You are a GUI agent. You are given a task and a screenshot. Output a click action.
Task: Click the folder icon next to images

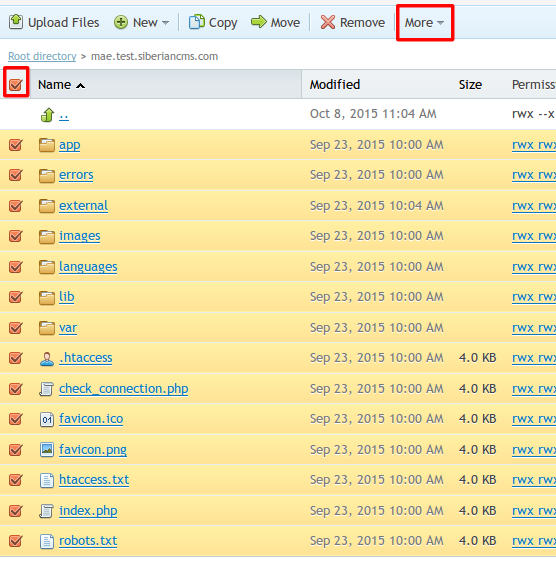(x=47, y=237)
